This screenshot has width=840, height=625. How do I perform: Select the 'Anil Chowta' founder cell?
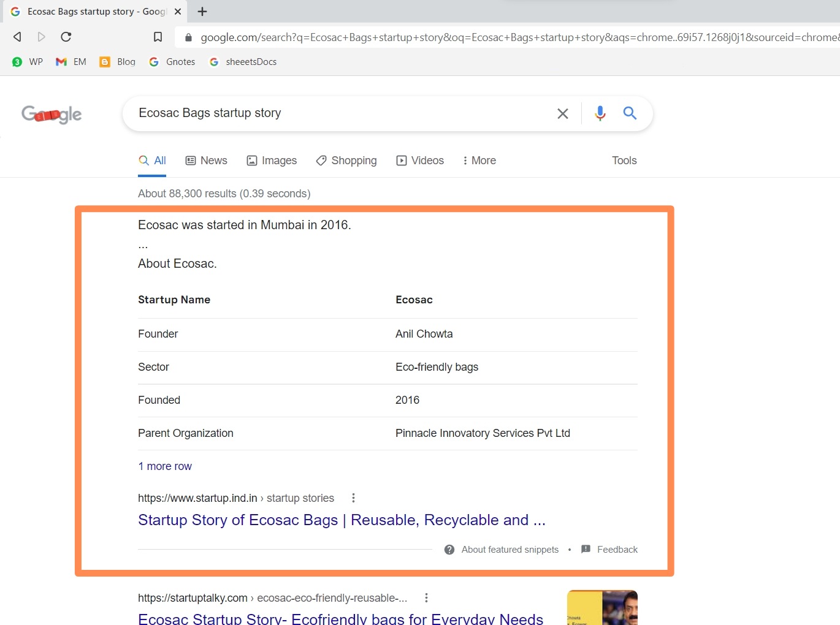tap(424, 334)
